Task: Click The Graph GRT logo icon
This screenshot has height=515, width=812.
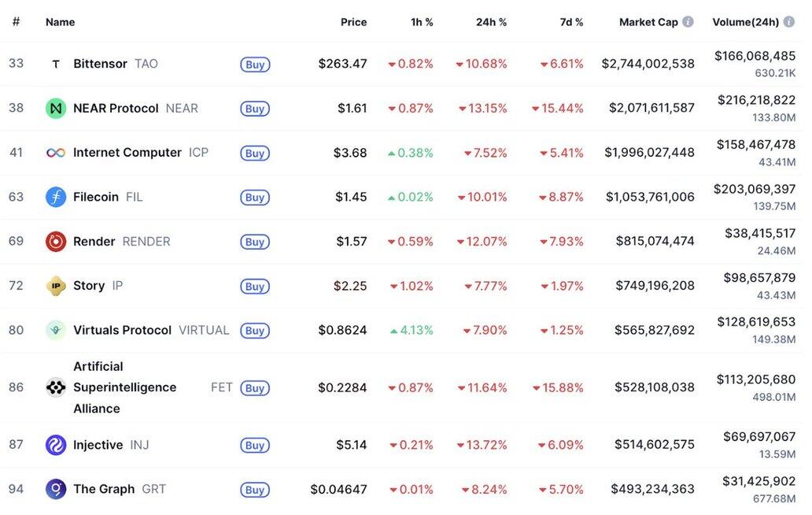Action: [56, 489]
